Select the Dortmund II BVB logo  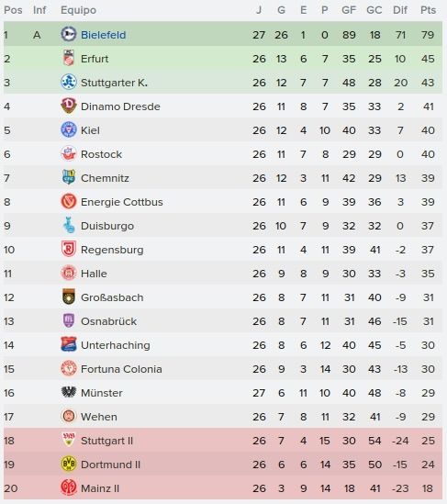(69, 464)
